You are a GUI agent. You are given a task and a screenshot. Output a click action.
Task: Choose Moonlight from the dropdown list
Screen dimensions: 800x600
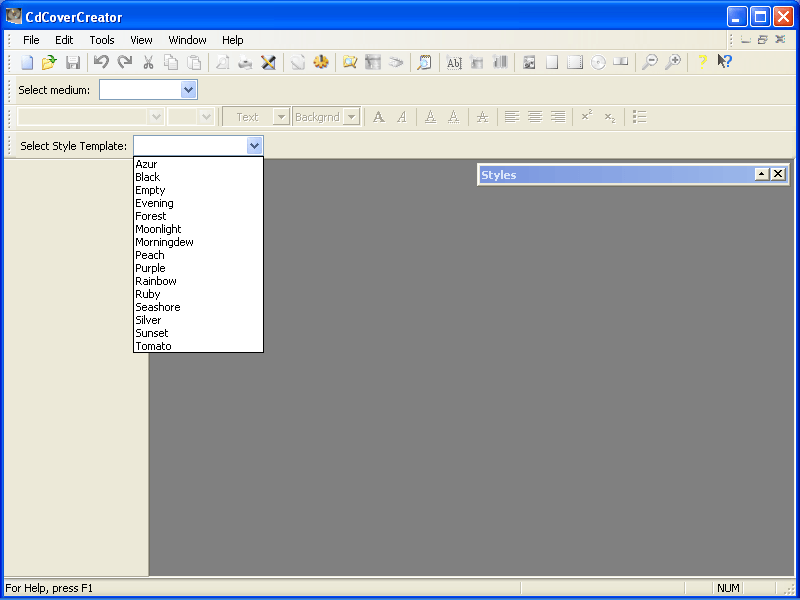[x=198, y=229]
